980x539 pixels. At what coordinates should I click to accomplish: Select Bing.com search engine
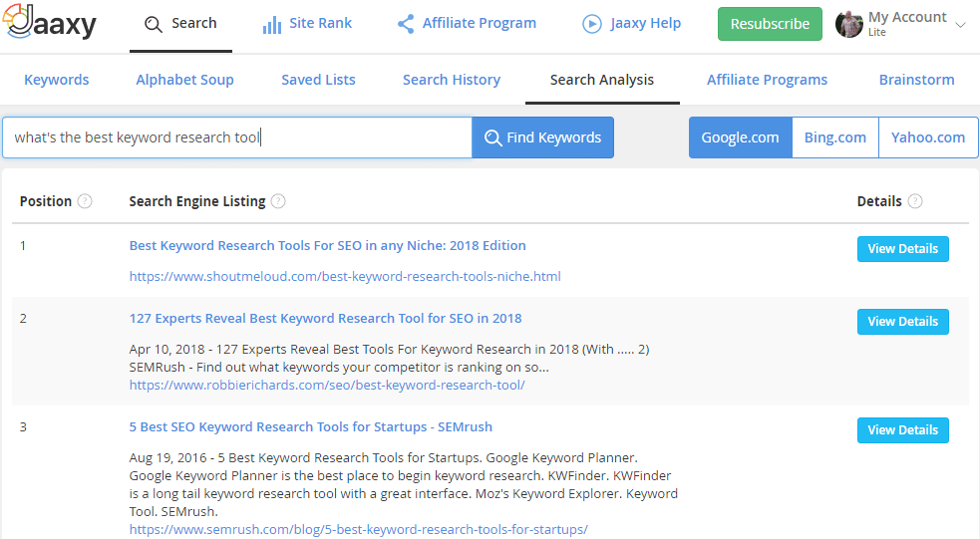835,137
